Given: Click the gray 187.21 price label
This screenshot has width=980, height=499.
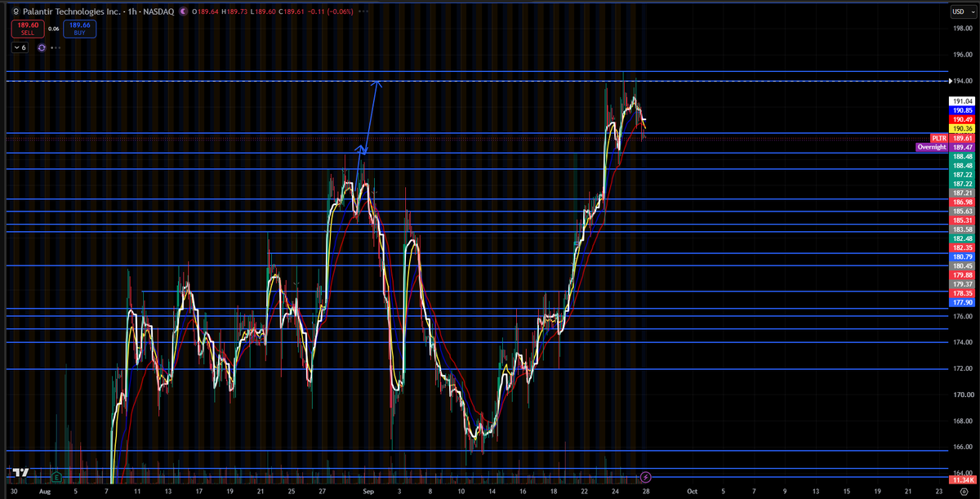Looking at the screenshot, I should [x=960, y=193].
